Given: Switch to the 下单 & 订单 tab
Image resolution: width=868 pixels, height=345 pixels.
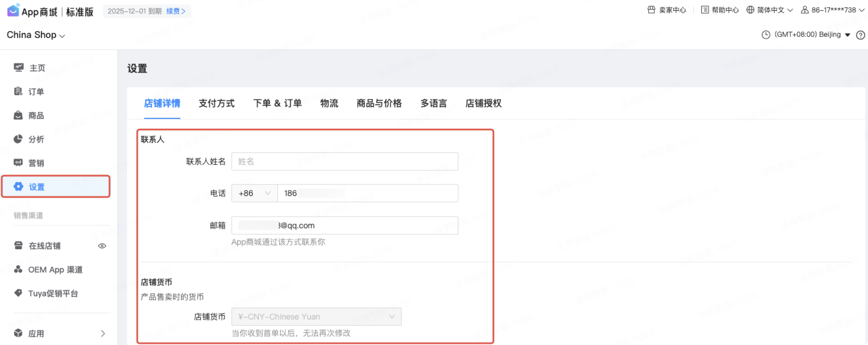Looking at the screenshot, I should coord(277,103).
